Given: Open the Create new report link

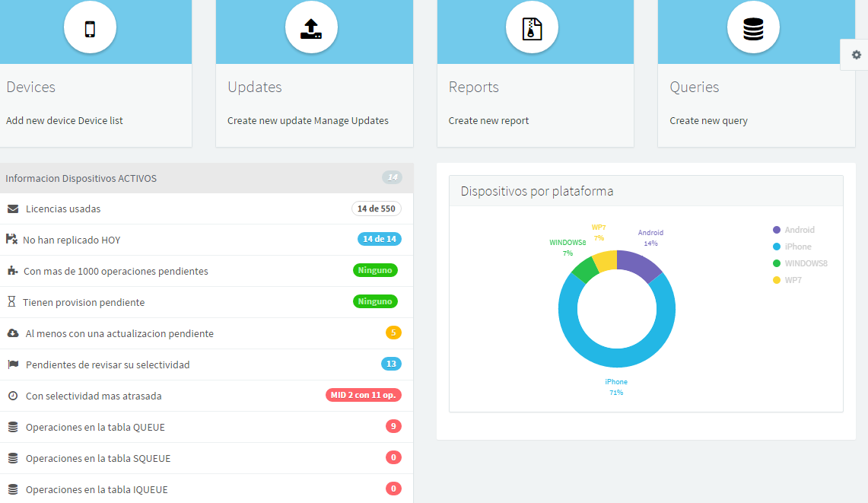Looking at the screenshot, I should (488, 121).
